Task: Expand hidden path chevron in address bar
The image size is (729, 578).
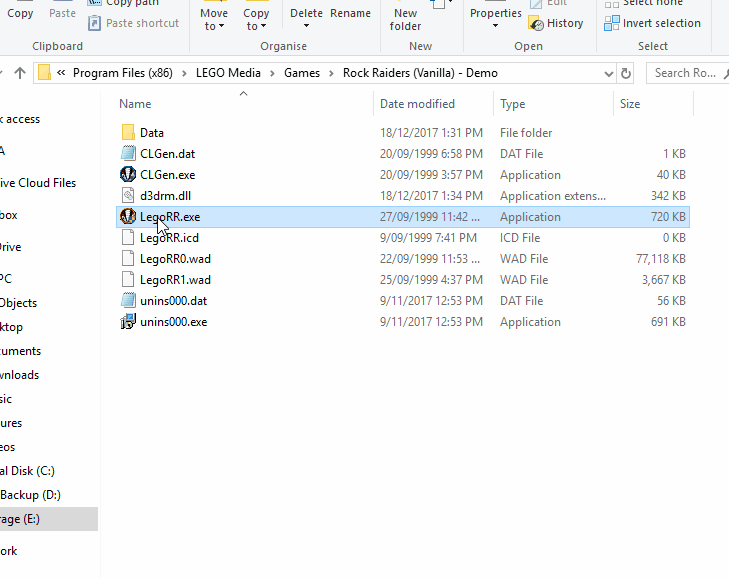Action: (x=61, y=73)
